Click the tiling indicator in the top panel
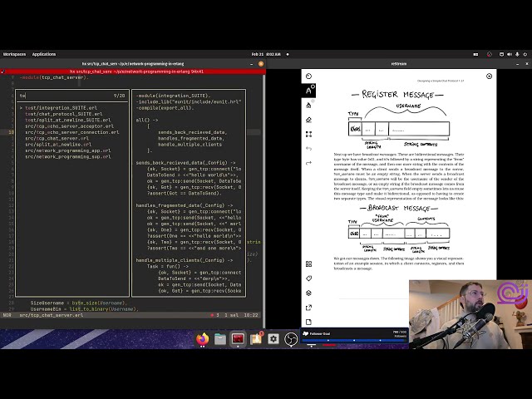This screenshot has width=532, height=399. tap(475, 54)
